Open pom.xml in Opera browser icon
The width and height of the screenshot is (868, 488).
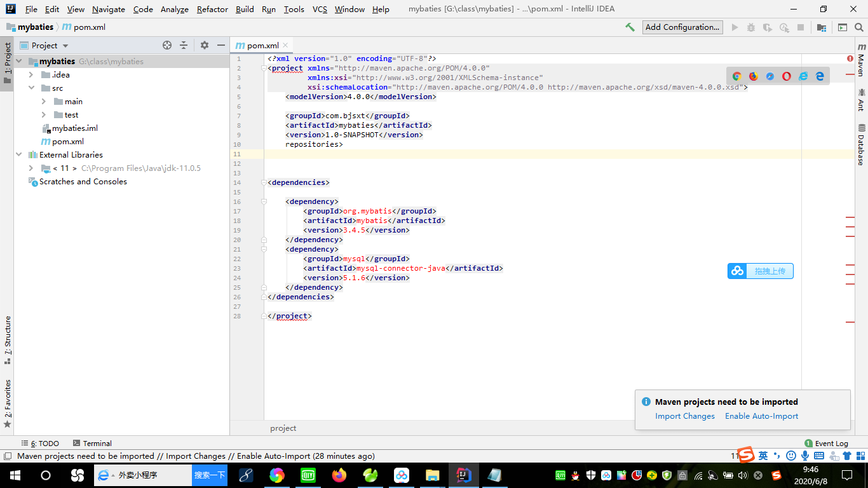(787, 76)
